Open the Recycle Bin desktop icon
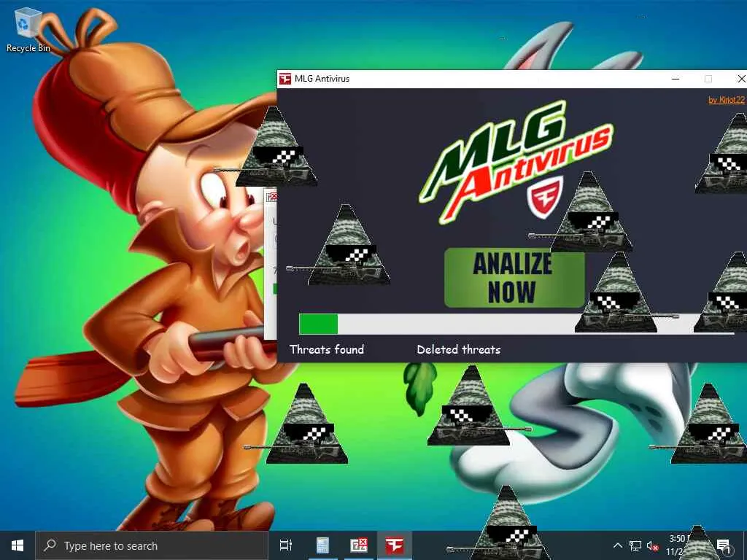Screen dimensions: 747x560 (x=28, y=29)
